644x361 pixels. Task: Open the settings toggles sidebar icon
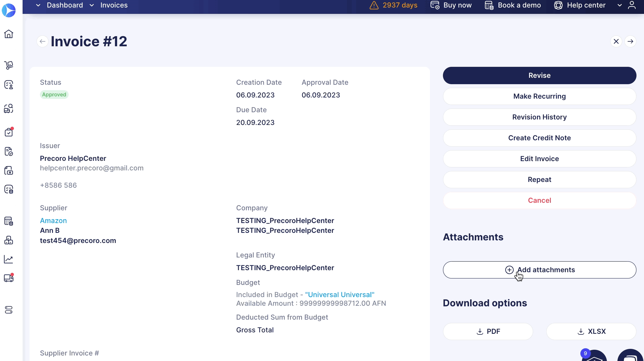point(9,310)
